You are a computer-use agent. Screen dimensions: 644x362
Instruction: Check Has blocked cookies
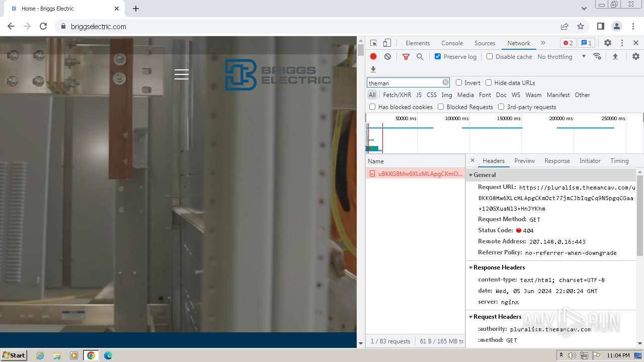tap(372, 107)
